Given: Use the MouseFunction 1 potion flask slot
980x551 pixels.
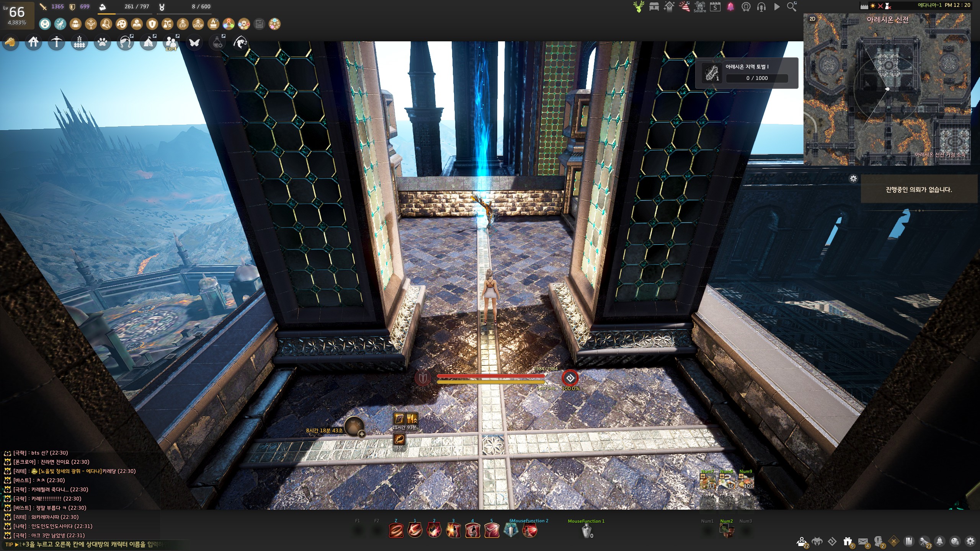Looking at the screenshot, I should click(x=586, y=531).
